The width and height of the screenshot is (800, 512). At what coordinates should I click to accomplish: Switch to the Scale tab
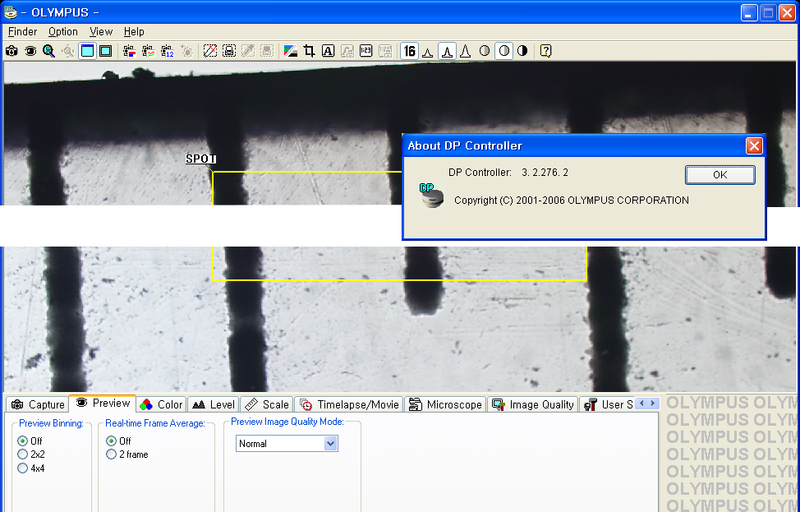pyautogui.click(x=267, y=404)
